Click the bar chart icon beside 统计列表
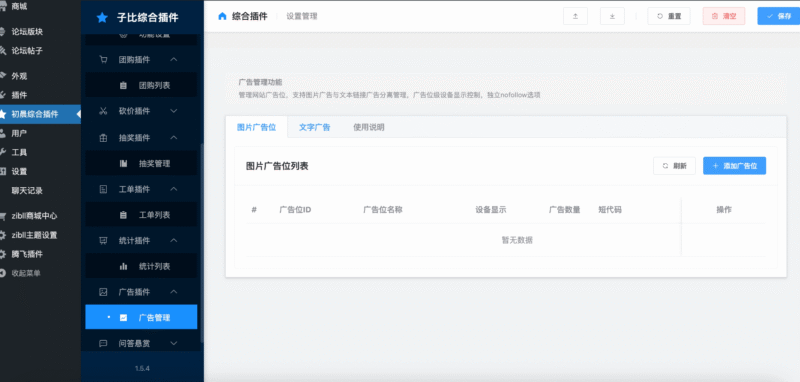This screenshot has width=800, height=382. [123, 267]
